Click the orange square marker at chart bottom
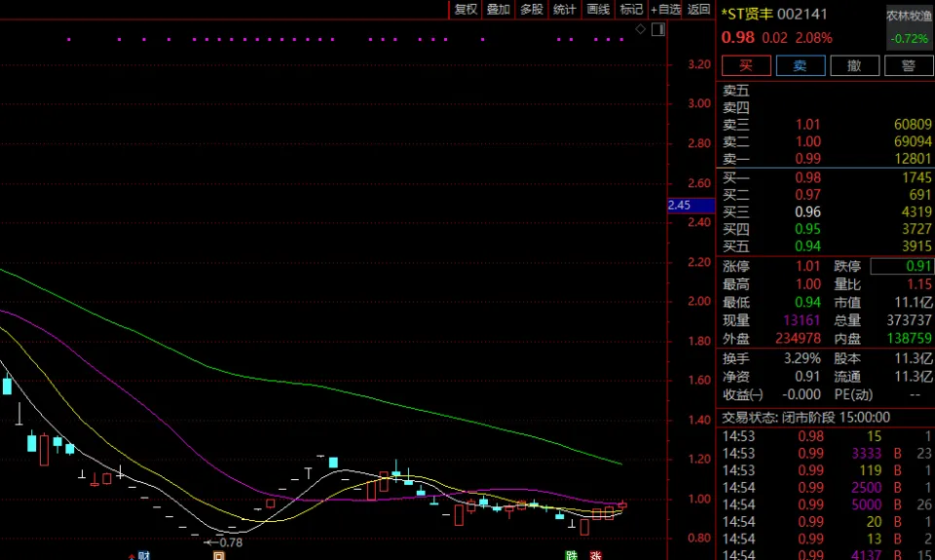 tap(219, 555)
